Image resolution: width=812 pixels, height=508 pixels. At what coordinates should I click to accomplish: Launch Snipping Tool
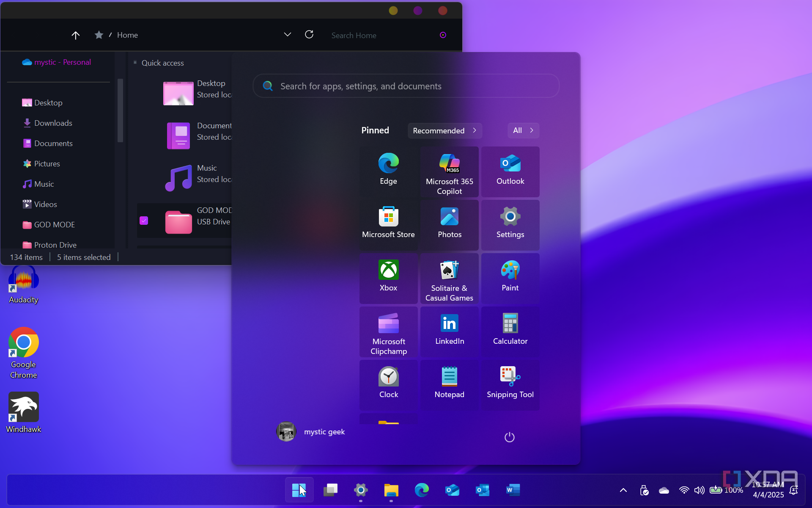510,385
